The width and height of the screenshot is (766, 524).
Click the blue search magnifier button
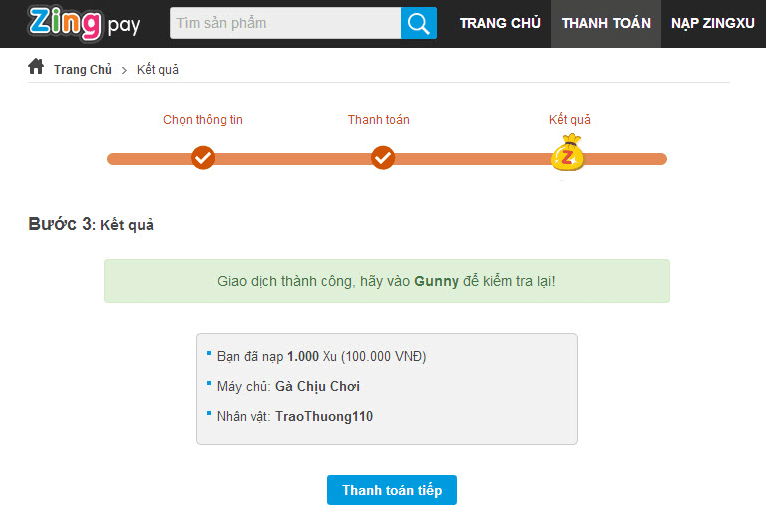point(419,23)
